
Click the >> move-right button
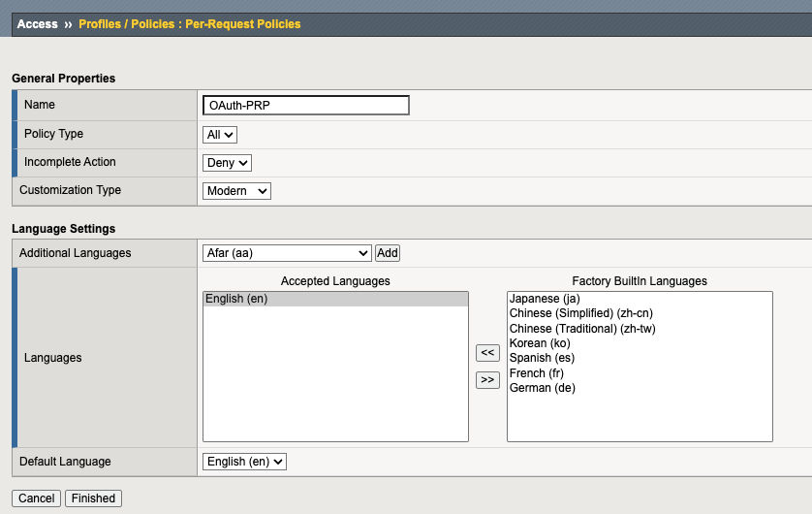pyautogui.click(x=488, y=379)
